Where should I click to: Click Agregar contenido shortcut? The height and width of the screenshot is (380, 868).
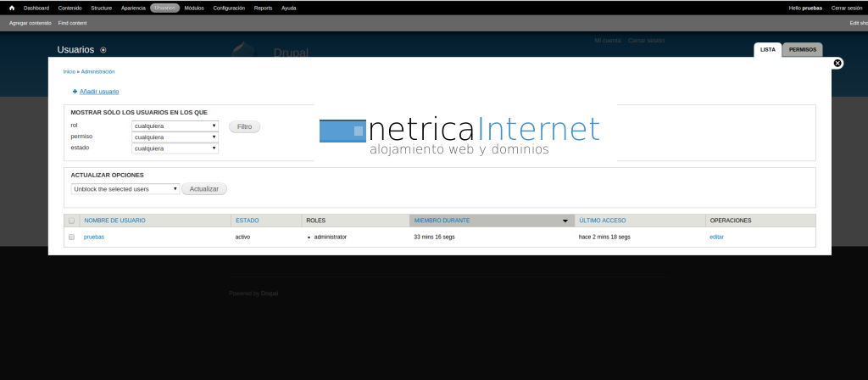31,23
